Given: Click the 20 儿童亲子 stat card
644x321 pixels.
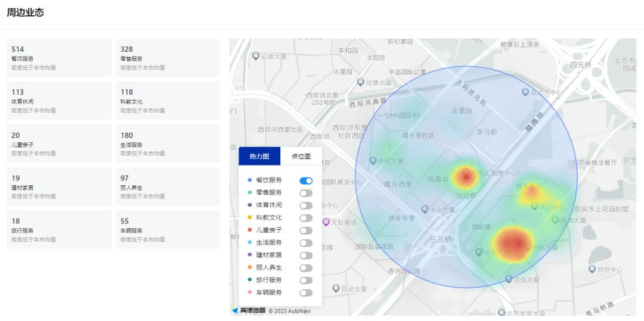Looking at the screenshot, I should [59, 144].
